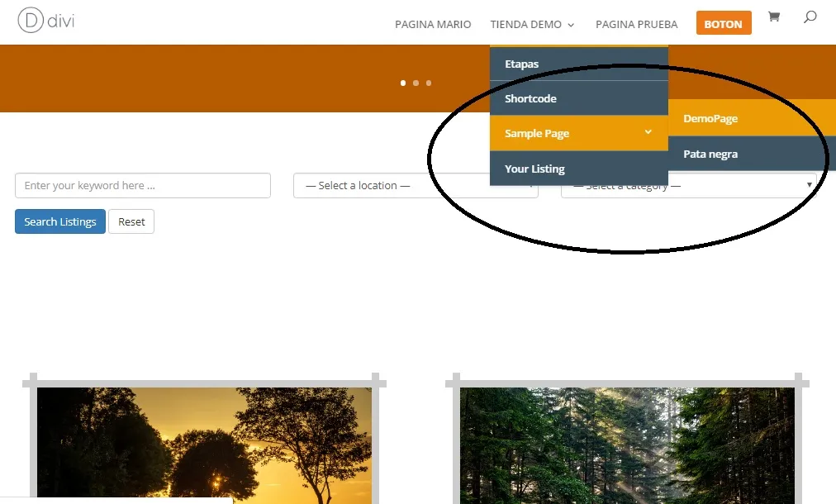
Task: Click the keyword search input field
Action: click(142, 185)
